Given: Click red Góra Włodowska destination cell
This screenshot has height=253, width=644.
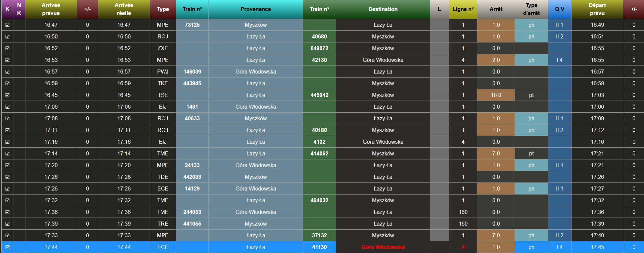Looking at the screenshot, I should (x=383, y=247).
